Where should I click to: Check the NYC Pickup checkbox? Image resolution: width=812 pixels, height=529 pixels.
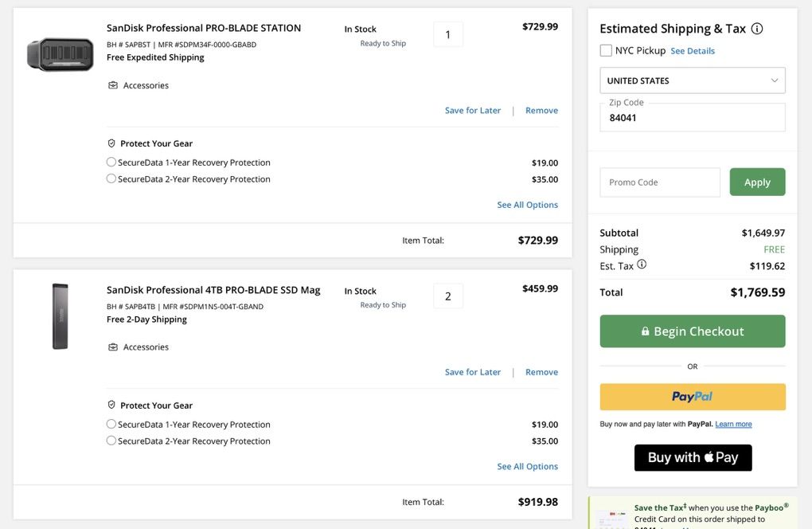[606, 50]
